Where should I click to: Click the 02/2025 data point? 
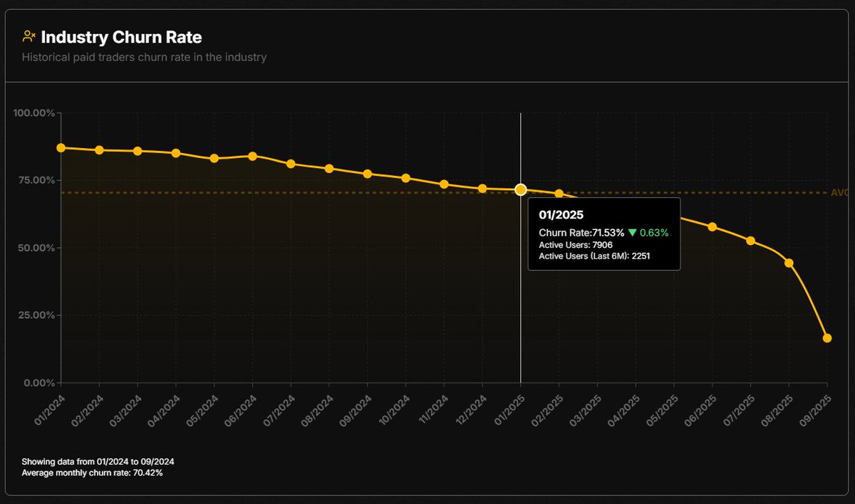click(559, 194)
